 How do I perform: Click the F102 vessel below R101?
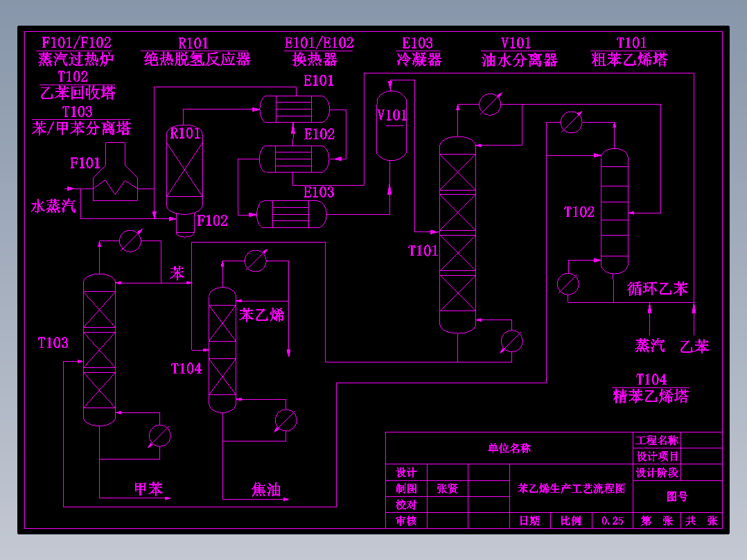point(185,225)
